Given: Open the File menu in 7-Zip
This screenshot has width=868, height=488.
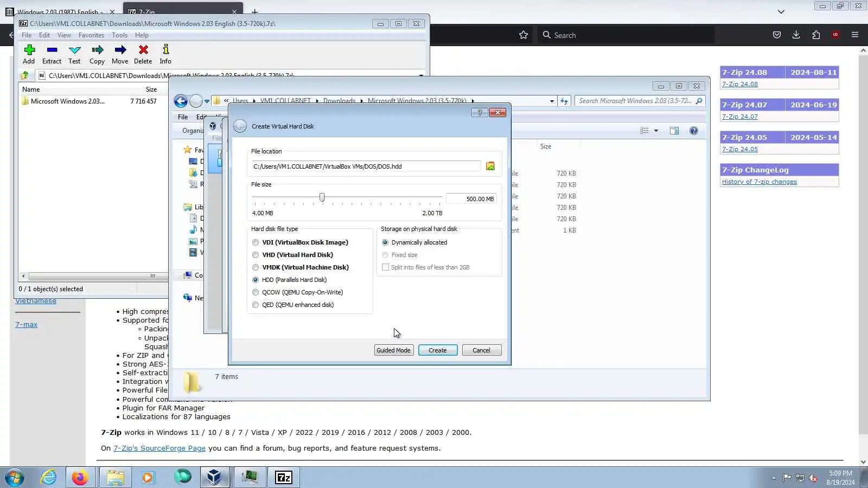Looking at the screenshot, I should [27, 35].
